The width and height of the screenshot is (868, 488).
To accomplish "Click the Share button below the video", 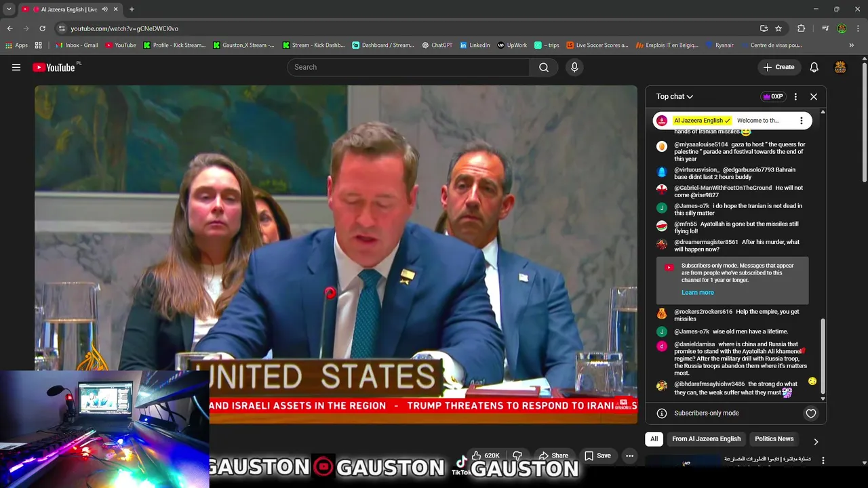I will tap(553, 455).
